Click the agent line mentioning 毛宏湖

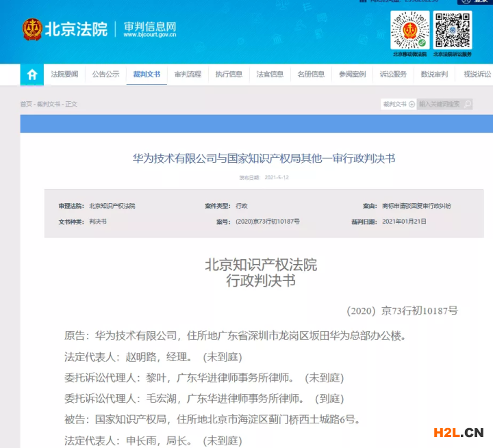coord(204,399)
